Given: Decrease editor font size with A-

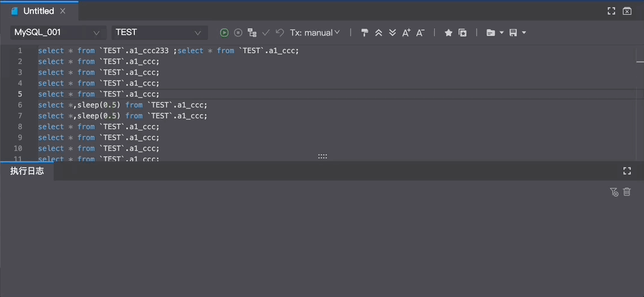Looking at the screenshot, I should pyautogui.click(x=420, y=33).
